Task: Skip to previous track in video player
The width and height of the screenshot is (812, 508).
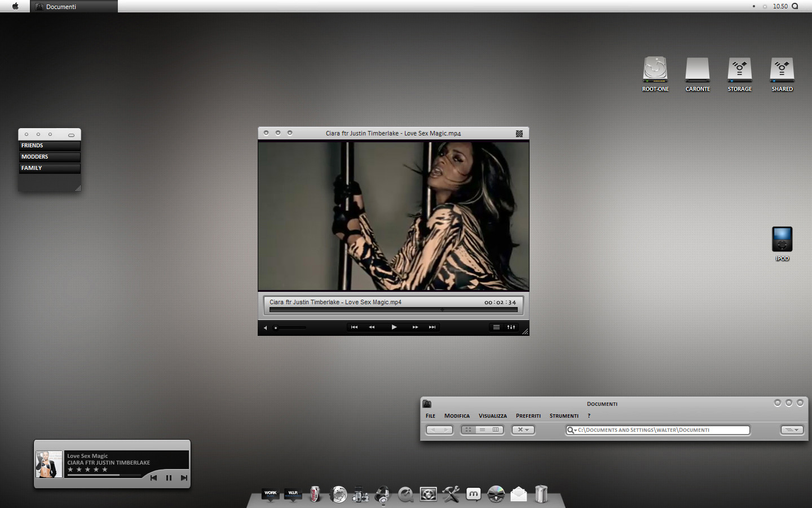Action: [x=354, y=327]
